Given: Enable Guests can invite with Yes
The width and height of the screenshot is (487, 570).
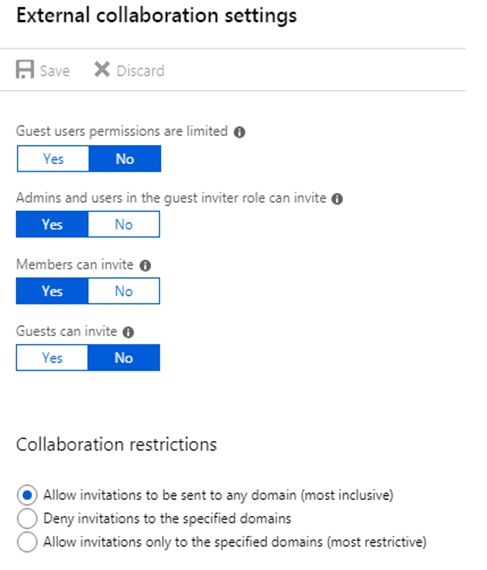Looking at the screenshot, I should 52,358.
